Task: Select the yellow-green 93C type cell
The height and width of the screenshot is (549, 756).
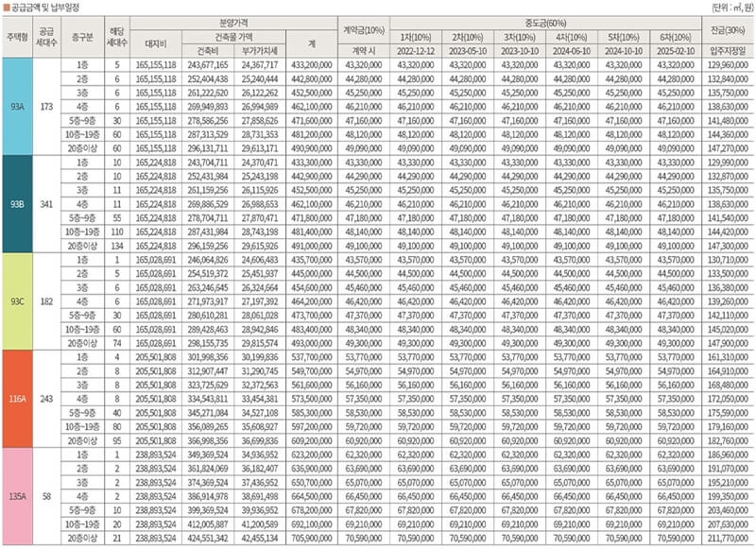Action: pos(17,301)
